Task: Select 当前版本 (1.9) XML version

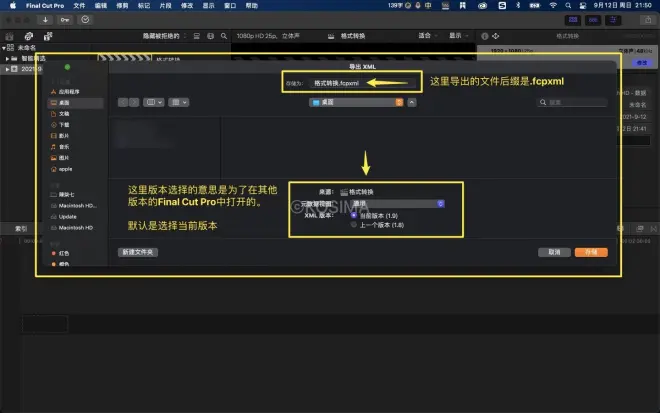Action: click(354, 215)
